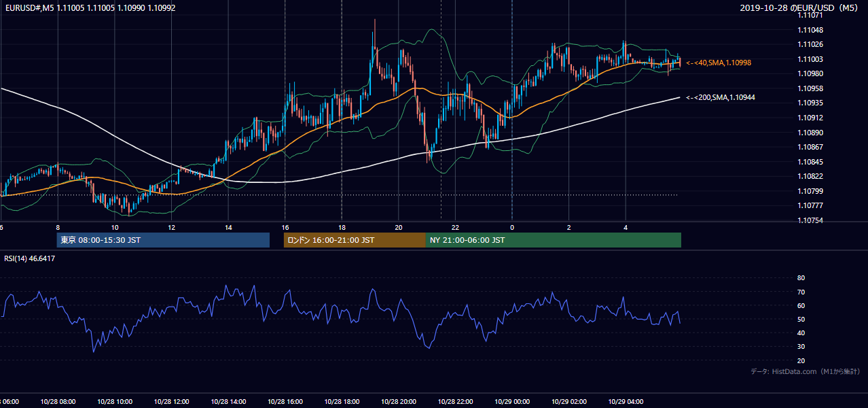Select the orange '<-<40,SMA,1.10998' label
The image size is (868, 408).
pyautogui.click(x=719, y=63)
